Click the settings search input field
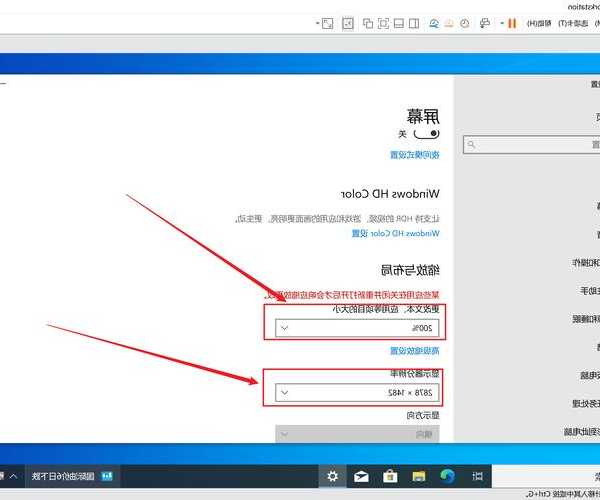600x500 pixels. 530,145
